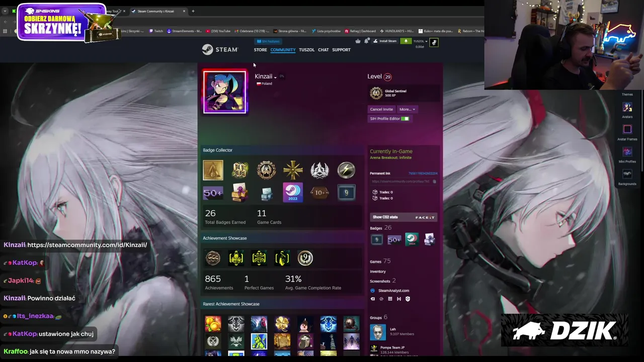Click the Install Steam button
This screenshot has height=362, width=644.
385,41
